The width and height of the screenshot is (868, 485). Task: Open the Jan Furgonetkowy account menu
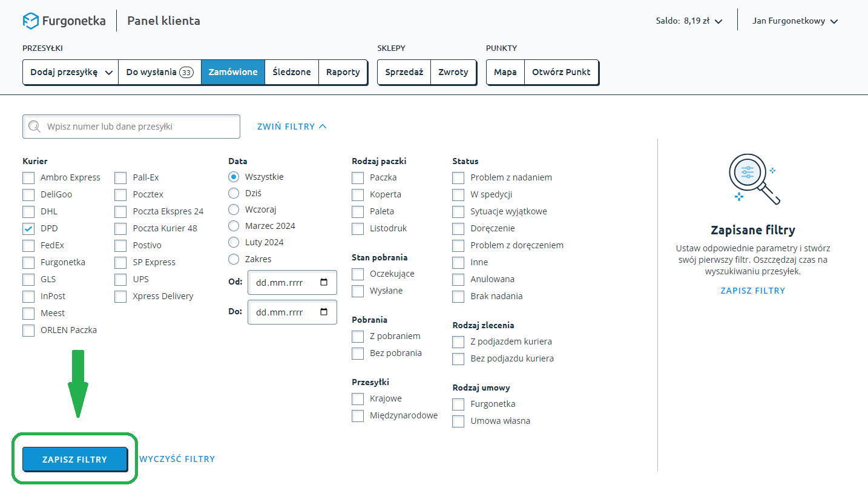pos(795,21)
